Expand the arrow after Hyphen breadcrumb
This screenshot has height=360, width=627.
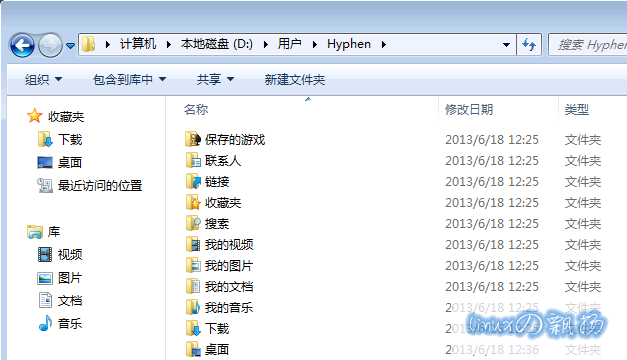click(x=383, y=44)
